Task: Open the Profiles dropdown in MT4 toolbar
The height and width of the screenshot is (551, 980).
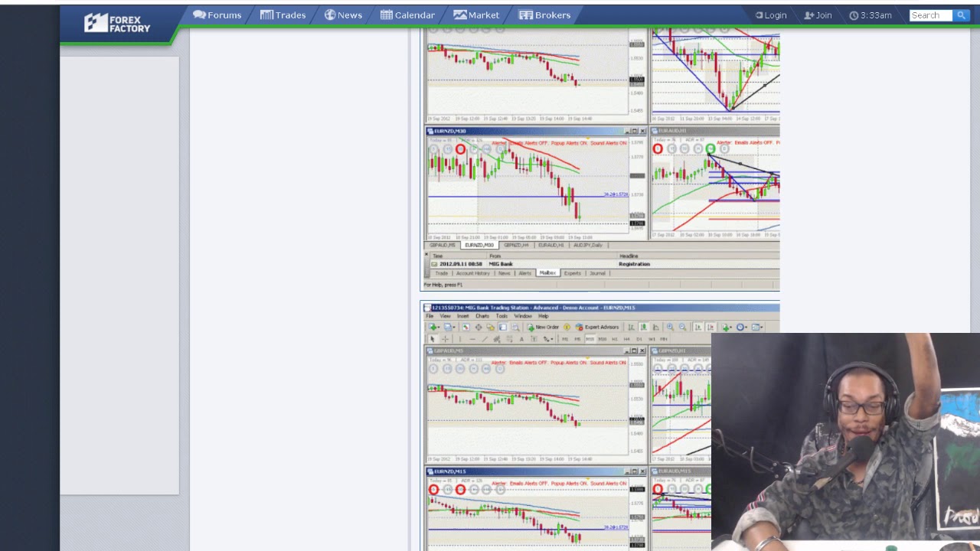Action: coord(450,328)
